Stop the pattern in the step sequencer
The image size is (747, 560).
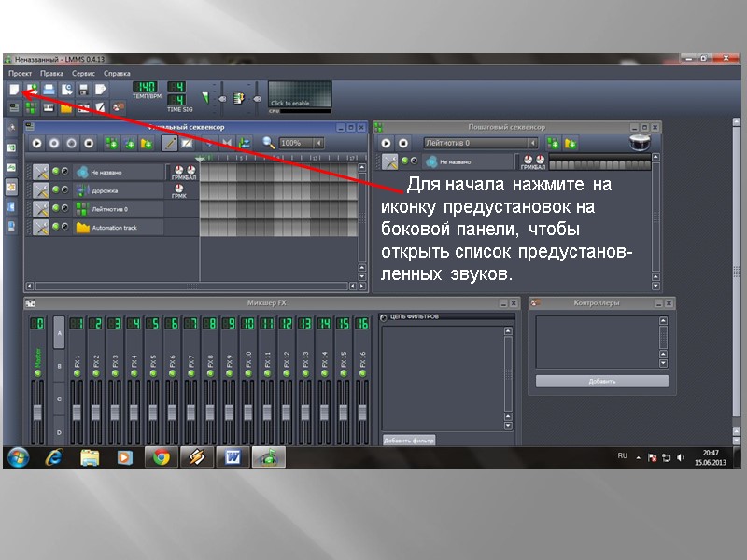point(403,143)
